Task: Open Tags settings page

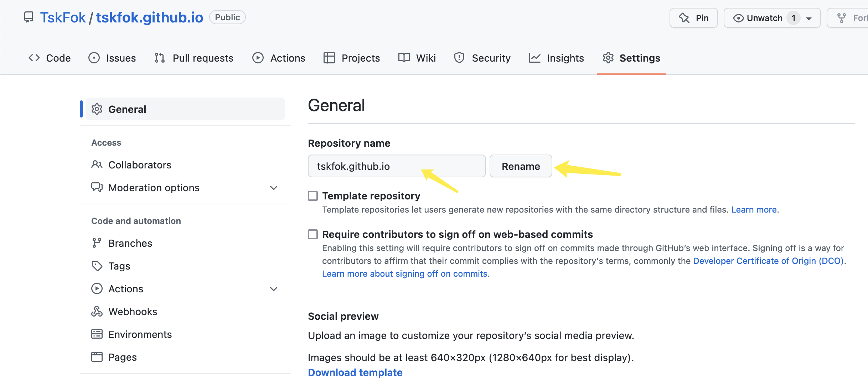Action: pyautogui.click(x=185, y=266)
